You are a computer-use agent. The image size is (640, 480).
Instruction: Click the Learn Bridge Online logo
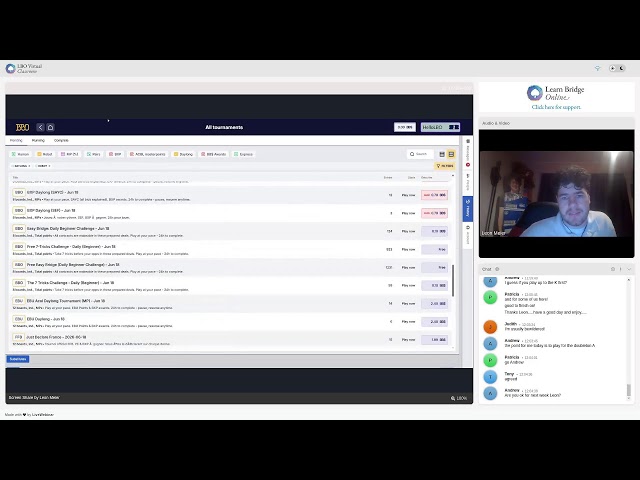(x=555, y=93)
